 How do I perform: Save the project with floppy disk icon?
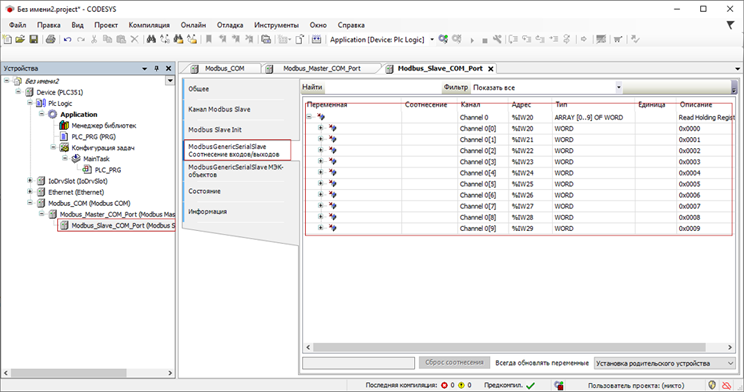[33, 39]
